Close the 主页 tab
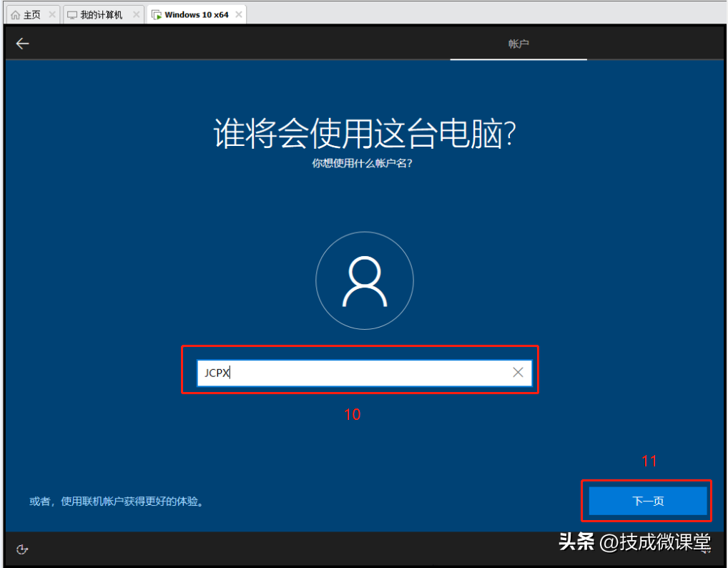 (52, 15)
